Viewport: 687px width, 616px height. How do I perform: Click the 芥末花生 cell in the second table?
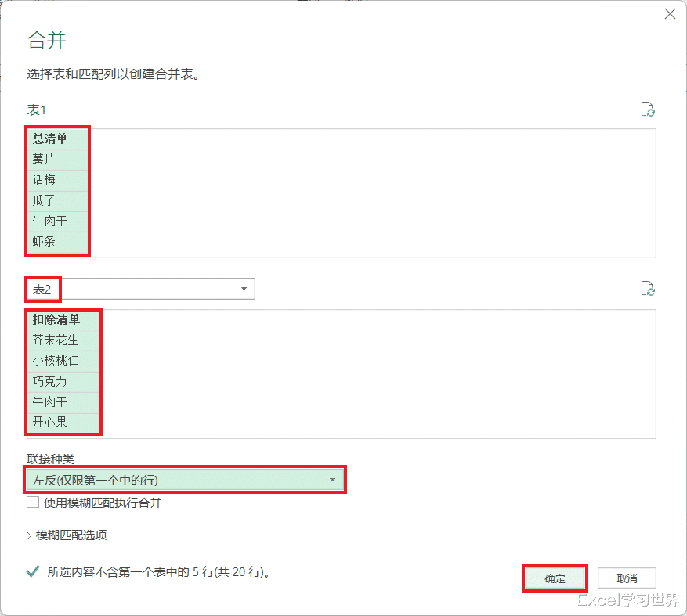[x=56, y=340]
